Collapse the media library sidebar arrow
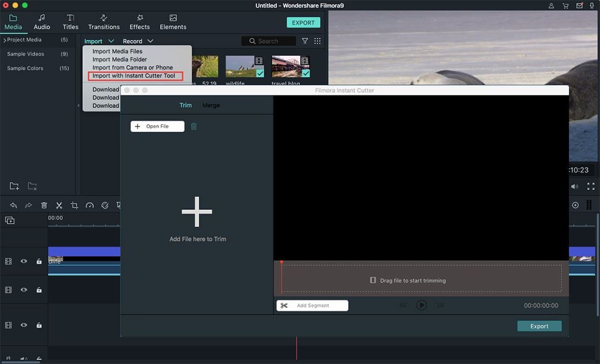Screen dimensions: 600x364 [x=78, y=105]
